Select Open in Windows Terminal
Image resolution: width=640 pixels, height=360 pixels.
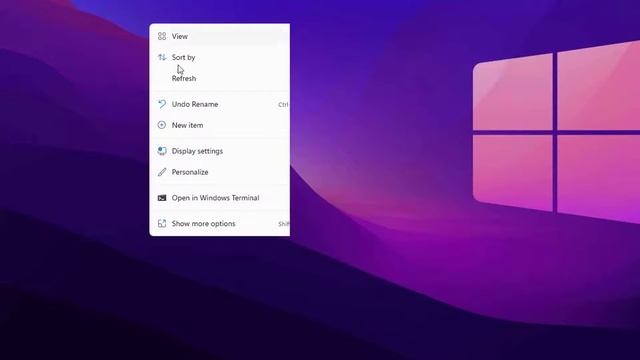220,198
